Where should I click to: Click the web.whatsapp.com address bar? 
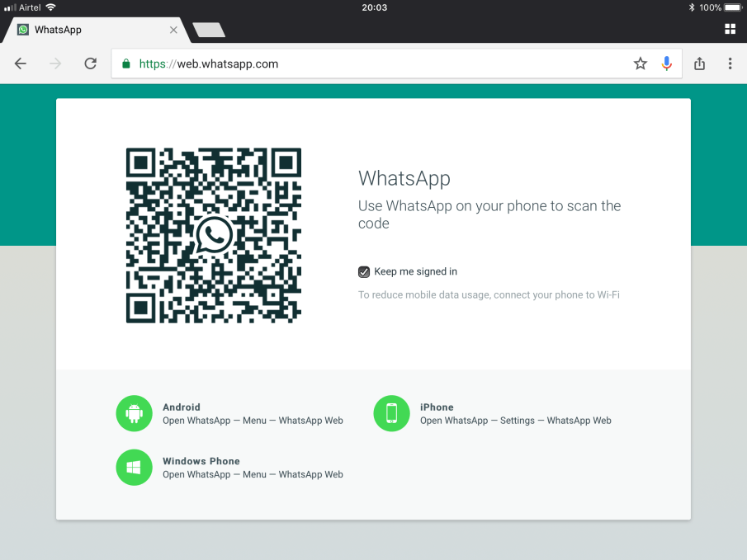371,64
